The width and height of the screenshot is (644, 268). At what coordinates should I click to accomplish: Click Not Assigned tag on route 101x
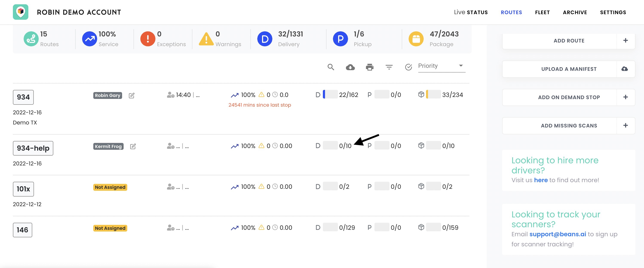(x=110, y=187)
